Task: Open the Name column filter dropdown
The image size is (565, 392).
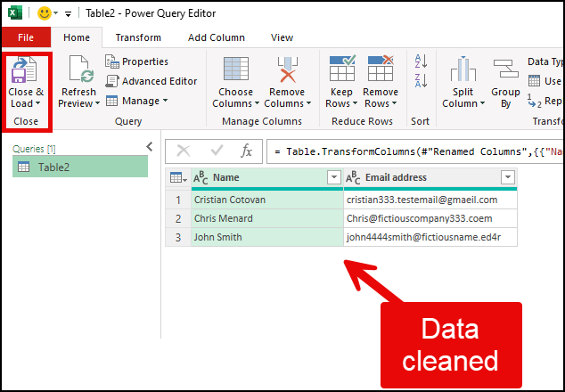Action: (x=333, y=177)
